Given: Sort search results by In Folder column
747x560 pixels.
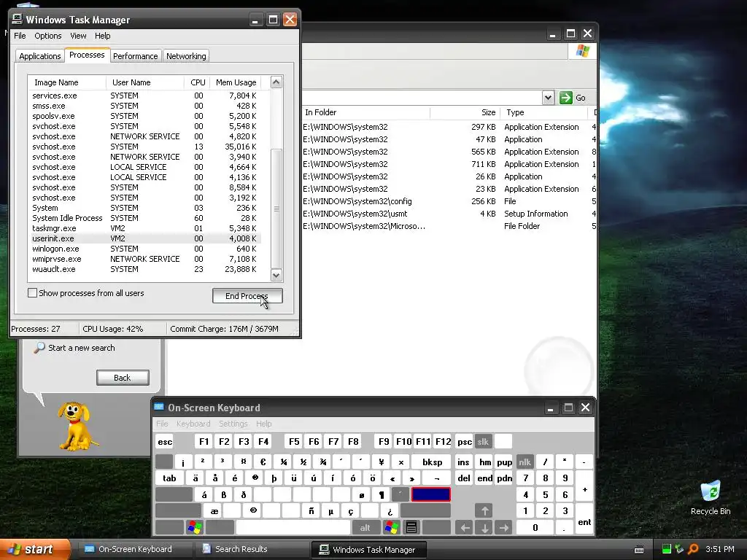Looking at the screenshot, I should click(x=366, y=112).
